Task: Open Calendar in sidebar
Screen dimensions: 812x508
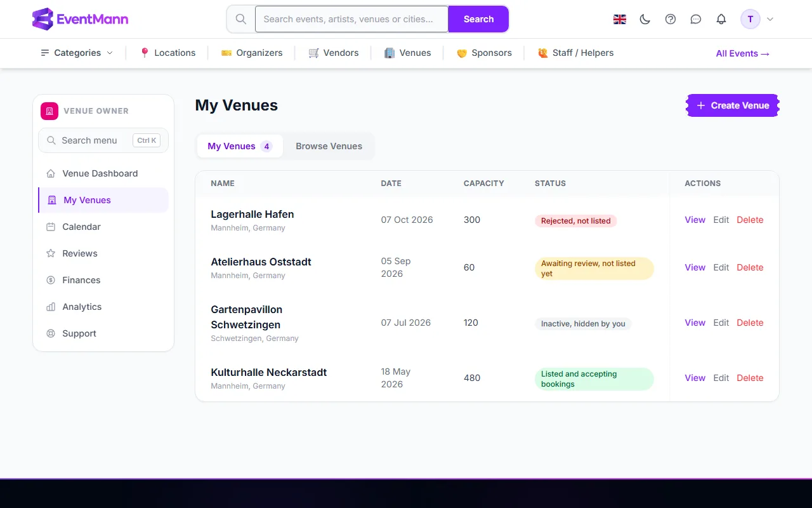Action: 103,227
